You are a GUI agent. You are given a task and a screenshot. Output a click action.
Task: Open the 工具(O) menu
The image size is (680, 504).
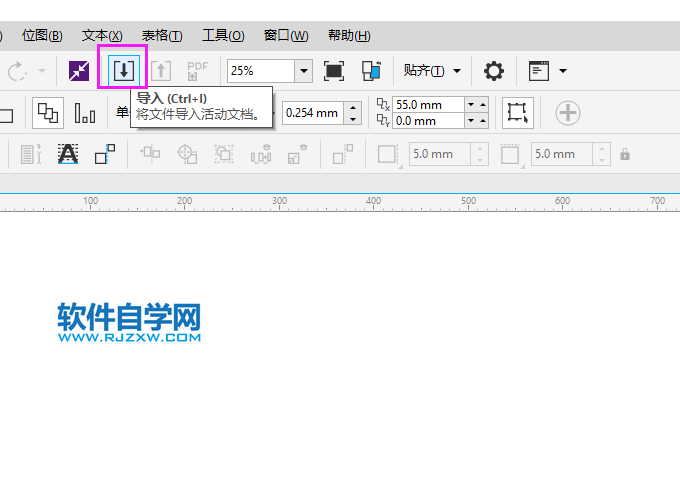(x=223, y=35)
